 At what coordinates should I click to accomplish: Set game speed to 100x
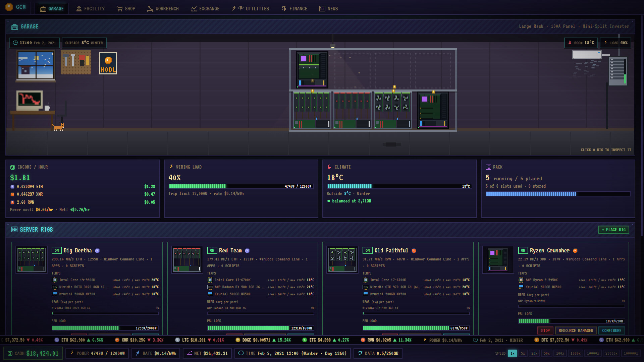click(560, 353)
